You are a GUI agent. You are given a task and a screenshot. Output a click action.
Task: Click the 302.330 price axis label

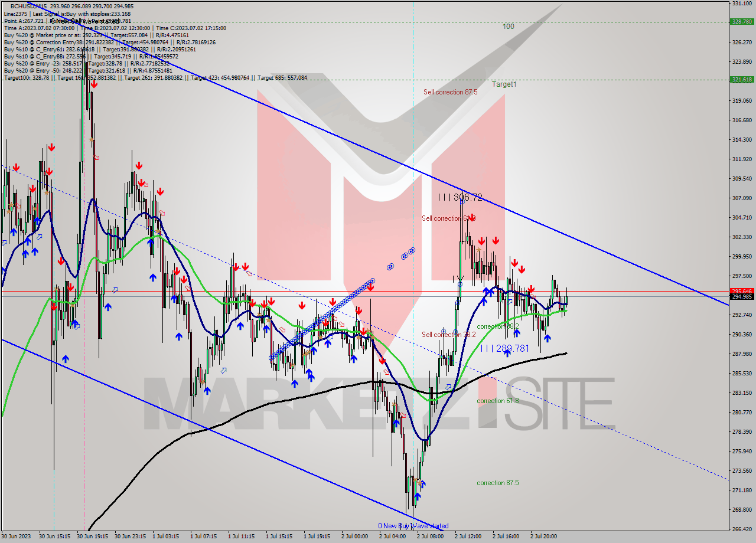[x=742, y=237]
